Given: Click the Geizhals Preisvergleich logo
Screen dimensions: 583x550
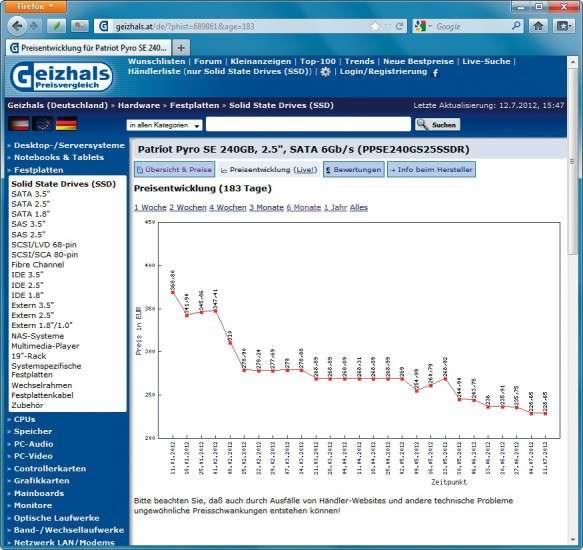Looking at the screenshot, I should pos(61,77).
